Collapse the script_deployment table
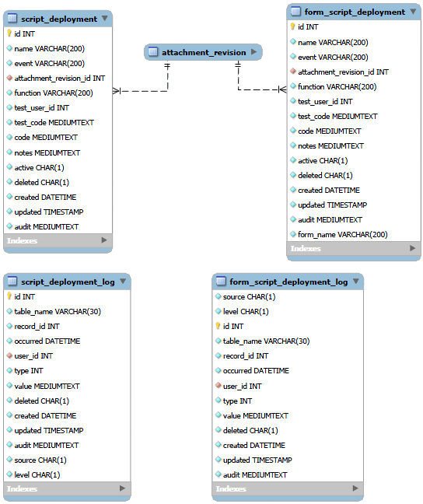This screenshot has width=423, height=504. click(x=105, y=18)
